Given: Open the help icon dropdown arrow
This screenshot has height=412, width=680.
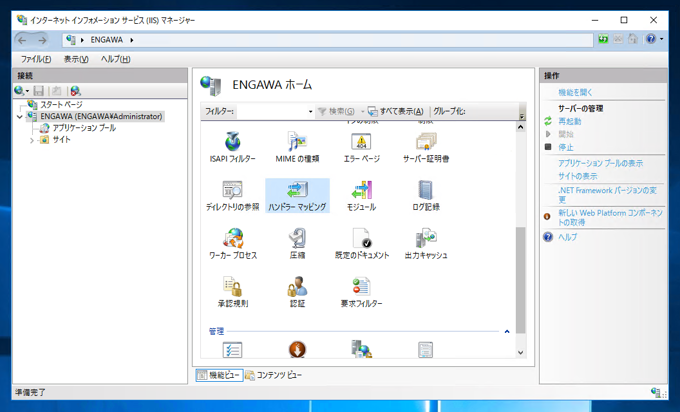Looking at the screenshot, I should point(662,39).
